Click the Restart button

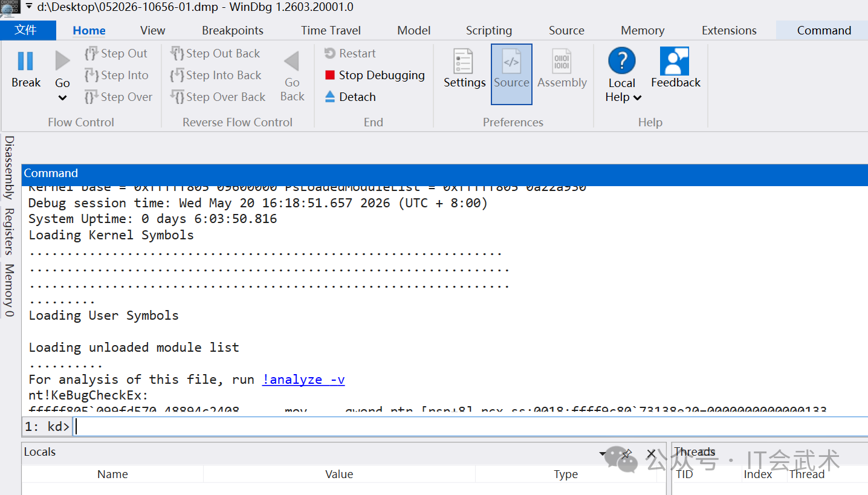click(350, 54)
